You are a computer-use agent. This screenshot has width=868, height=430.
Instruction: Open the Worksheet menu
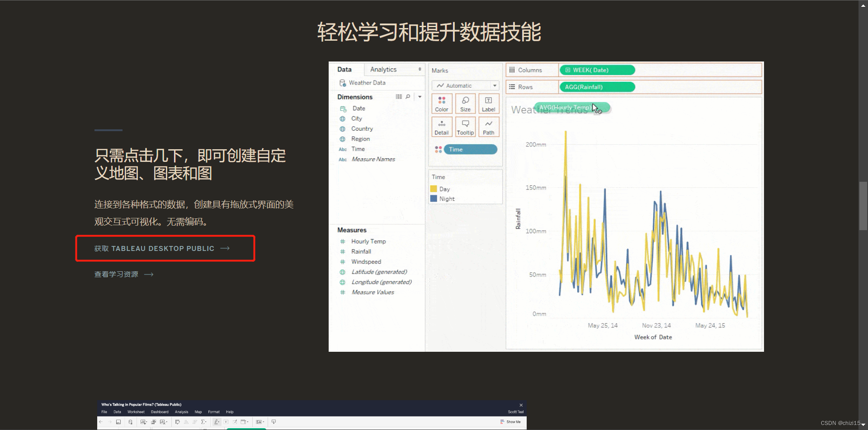[x=136, y=412]
